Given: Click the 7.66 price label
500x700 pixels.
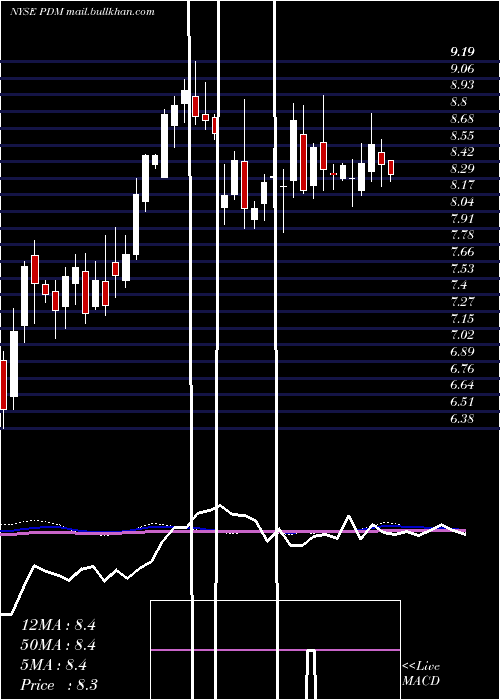Looking at the screenshot, I should (462, 252).
